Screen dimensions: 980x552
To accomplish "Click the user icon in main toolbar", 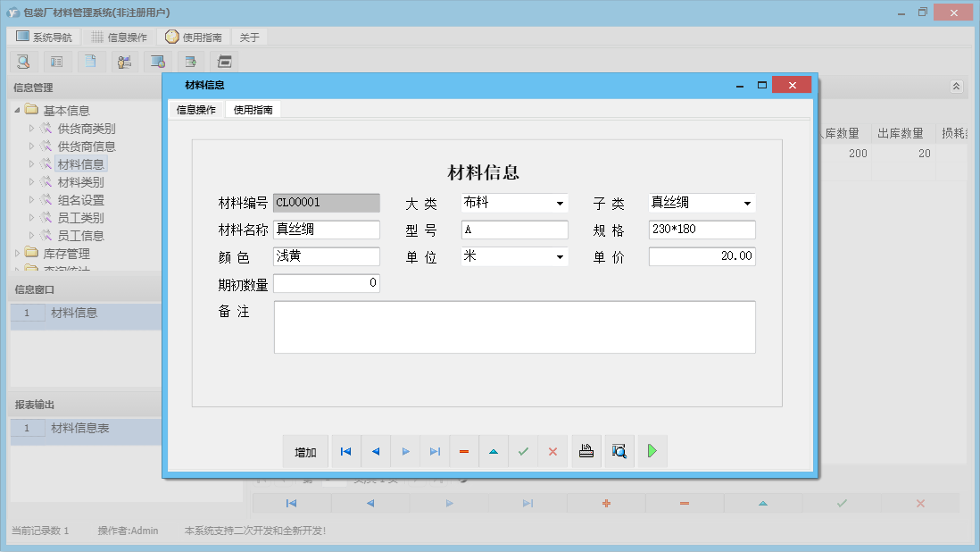I will point(123,62).
